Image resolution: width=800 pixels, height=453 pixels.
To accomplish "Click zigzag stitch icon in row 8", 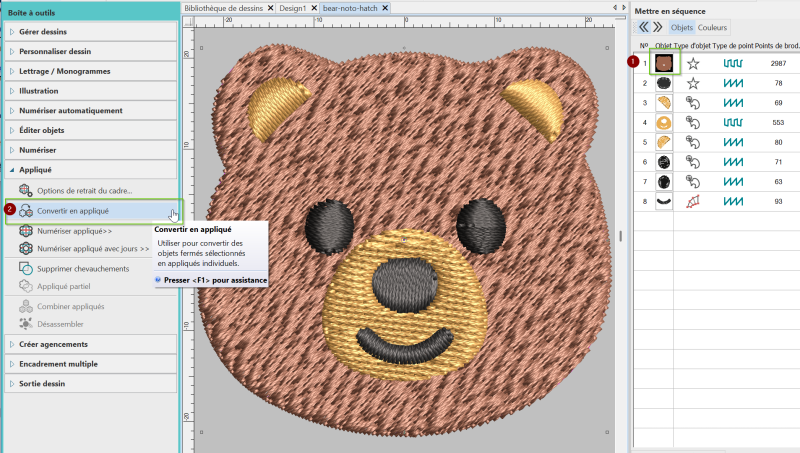I will pyautogui.click(x=733, y=202).
